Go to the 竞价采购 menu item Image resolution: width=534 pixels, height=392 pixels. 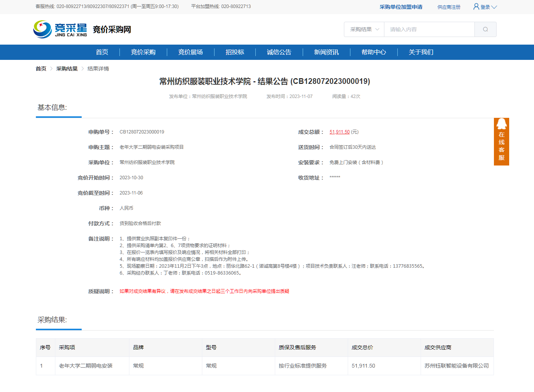(143, 52)
